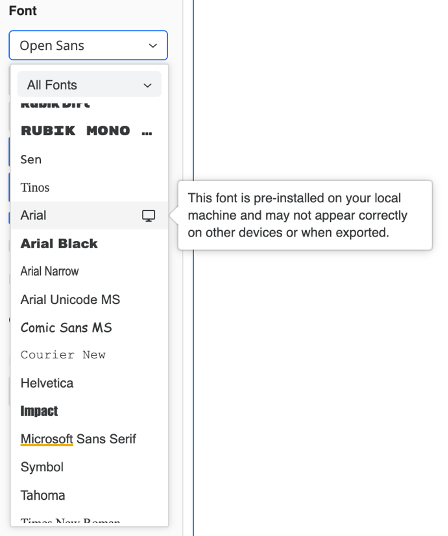Choose Arial Black font
Screen dimensions: 448x536
click(x=89, y=243)
